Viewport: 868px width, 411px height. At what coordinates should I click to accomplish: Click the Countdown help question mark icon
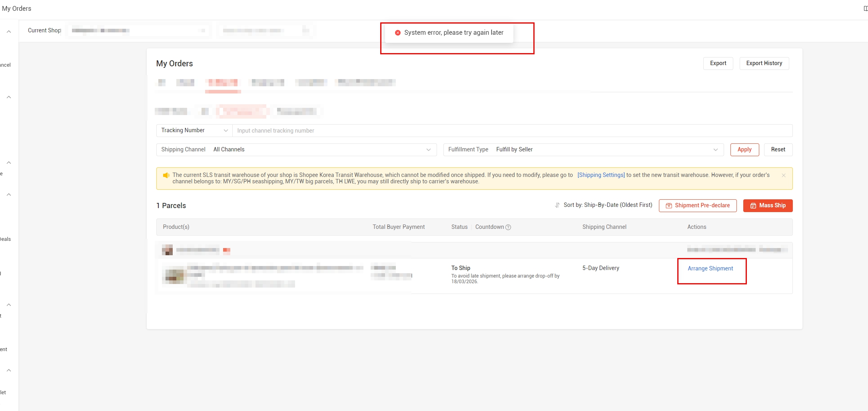tap(508, 227)
